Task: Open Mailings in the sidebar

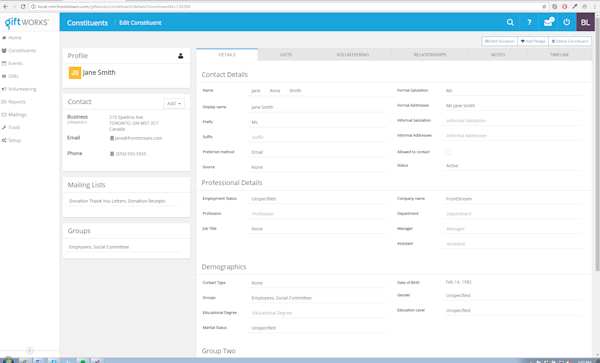Action: (17, 115)
